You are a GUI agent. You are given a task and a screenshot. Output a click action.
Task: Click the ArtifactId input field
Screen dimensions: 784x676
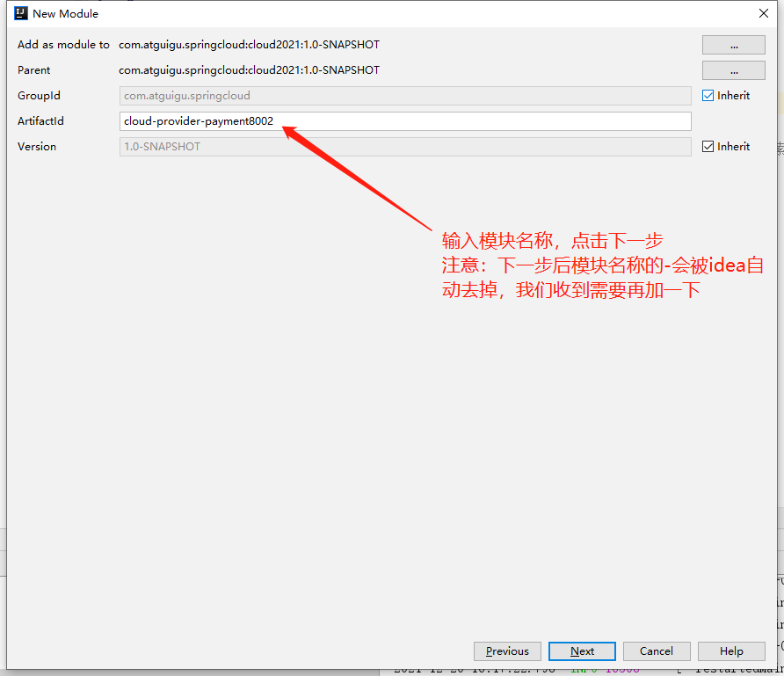(405, 121)
